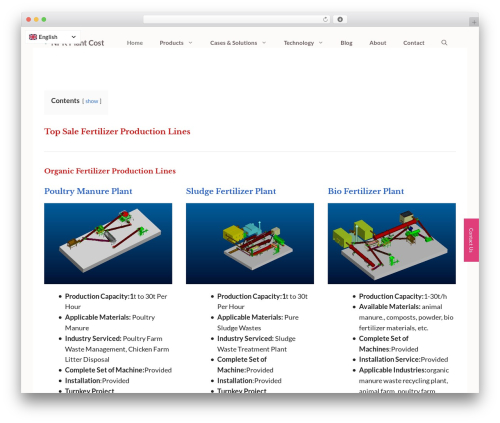This screenshot has width=500, height=423.
Task: Click the search magnifier icon in navigation
Action: 444,43
